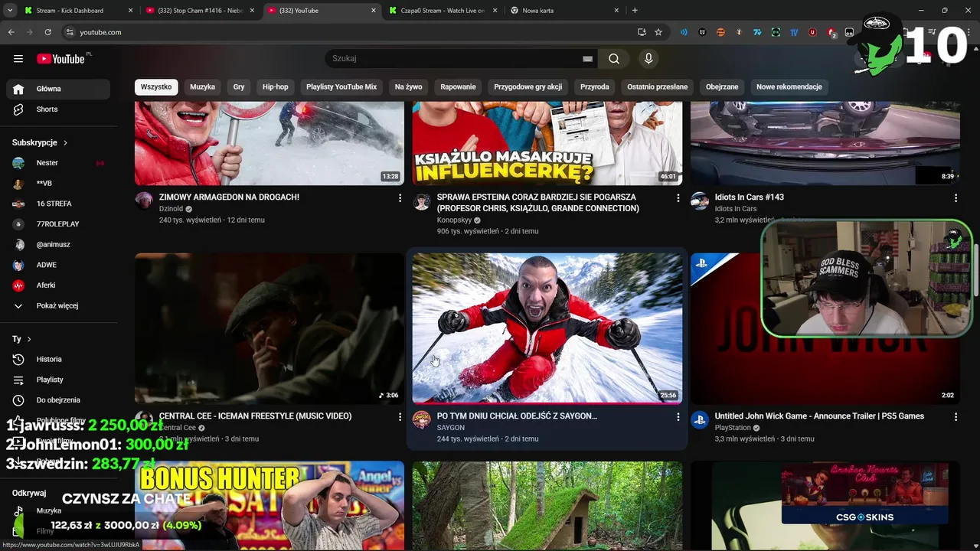Open Untitled John Wick Game trailer title
The image size is (980, 551).
(x=819, y=416)
